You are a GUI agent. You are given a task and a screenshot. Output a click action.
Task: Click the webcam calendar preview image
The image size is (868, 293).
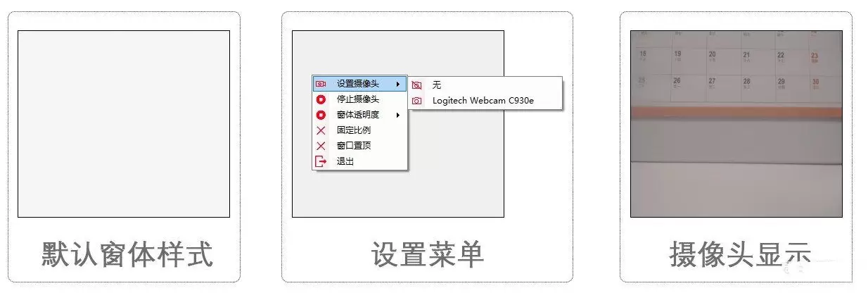pos(736,124)
